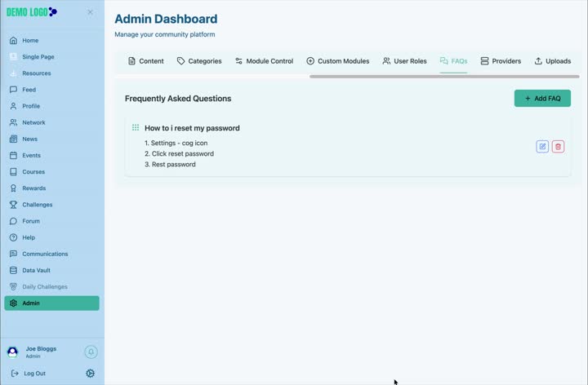The width and height of the screenshot is (588, 385).
Task: Open the Forum text link
Action: [31, 221]
